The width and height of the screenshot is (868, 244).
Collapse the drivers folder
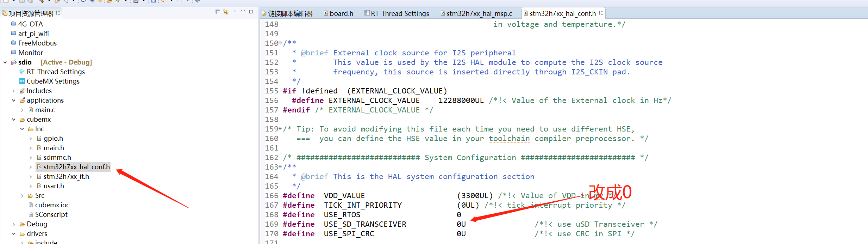click(x=14, y=234)
